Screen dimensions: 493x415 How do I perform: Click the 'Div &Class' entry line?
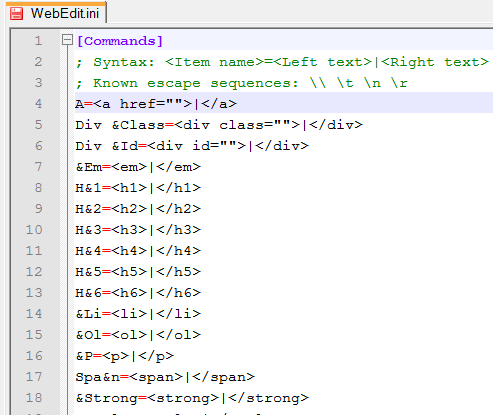click(x=219, y=125)
